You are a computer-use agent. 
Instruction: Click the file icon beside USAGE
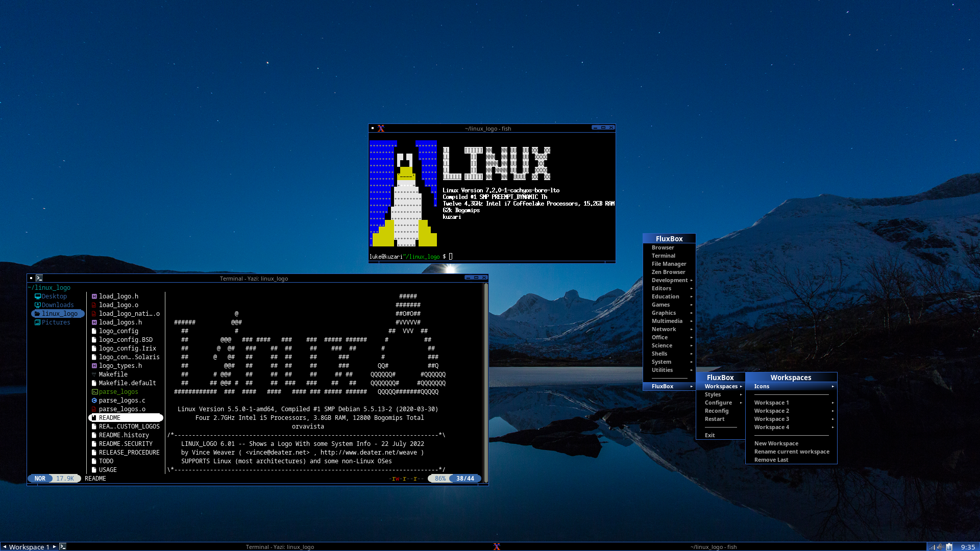pos(94,470)
